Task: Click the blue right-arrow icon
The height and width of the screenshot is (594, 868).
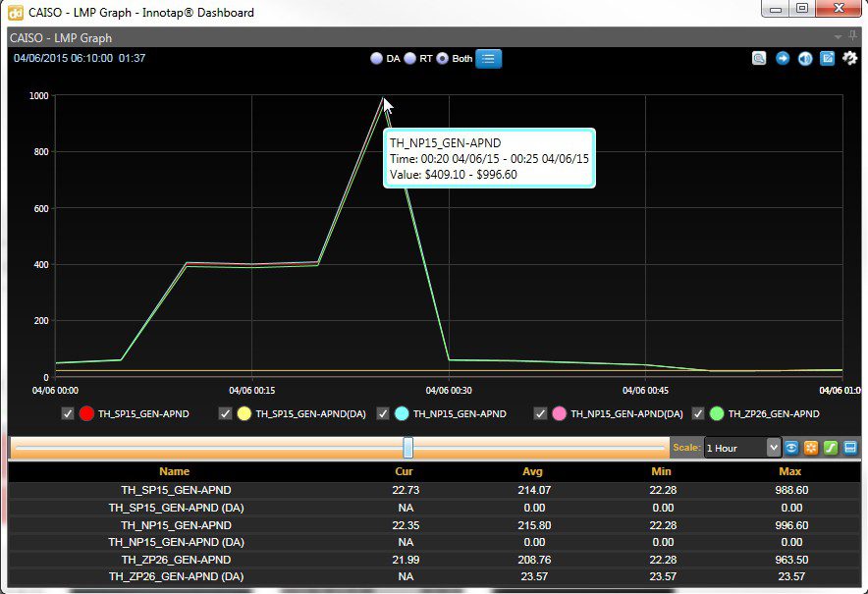Action: point(783,58)
